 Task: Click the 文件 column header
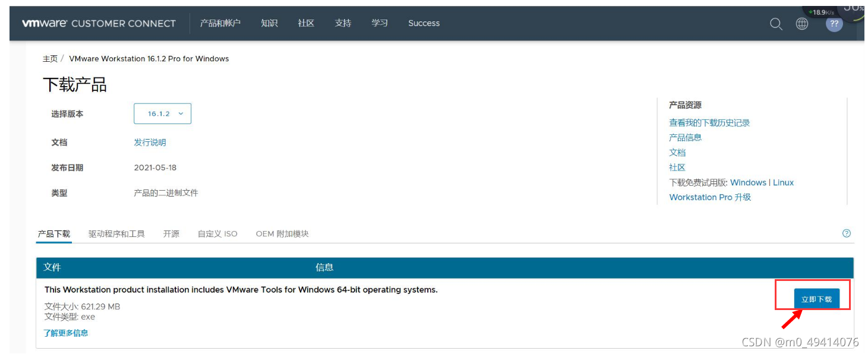[x=52, y=267]
